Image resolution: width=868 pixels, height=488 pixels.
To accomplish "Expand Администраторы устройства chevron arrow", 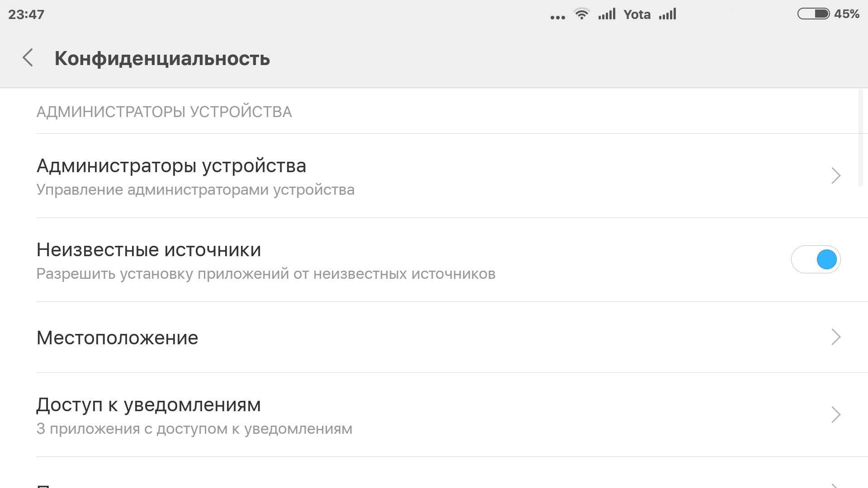I will (x=835, y=175).
